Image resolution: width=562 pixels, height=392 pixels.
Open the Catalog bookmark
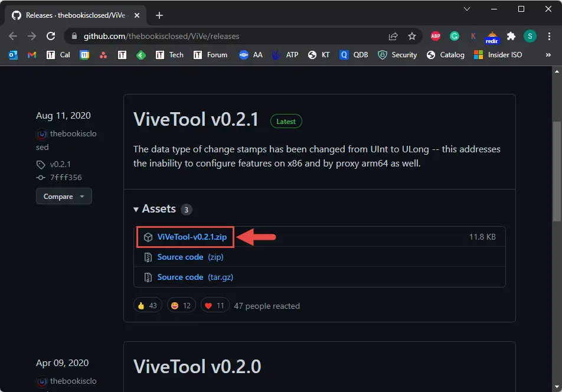pyautogui.click(x=446, y=55)
